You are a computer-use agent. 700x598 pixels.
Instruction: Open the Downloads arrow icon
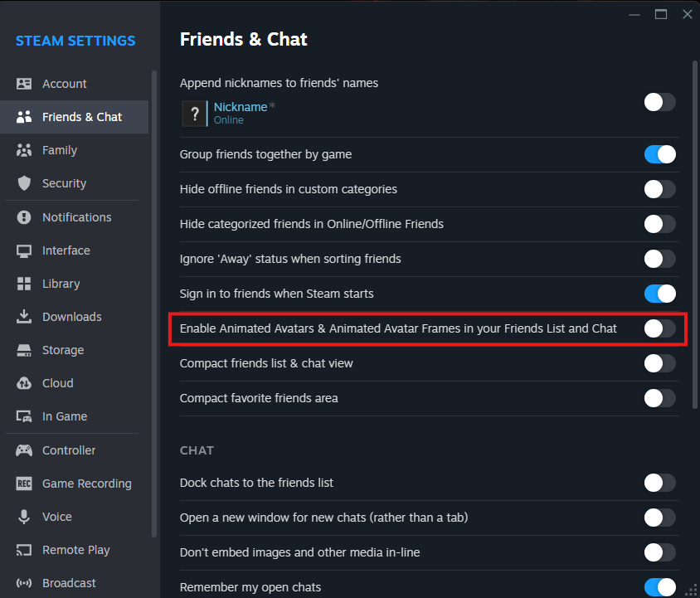(24, 317)
